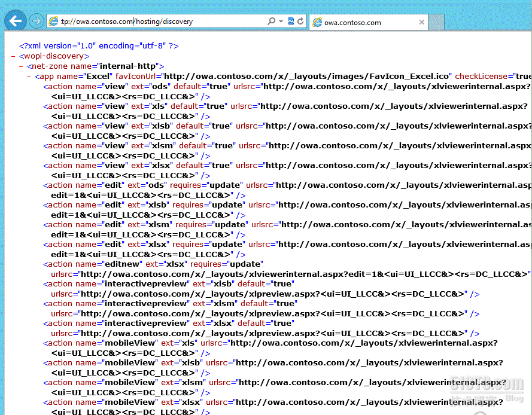Screen dimensions: 532x415
Task: Collapse the wopi-discovery node
Action: click(13, 56)
